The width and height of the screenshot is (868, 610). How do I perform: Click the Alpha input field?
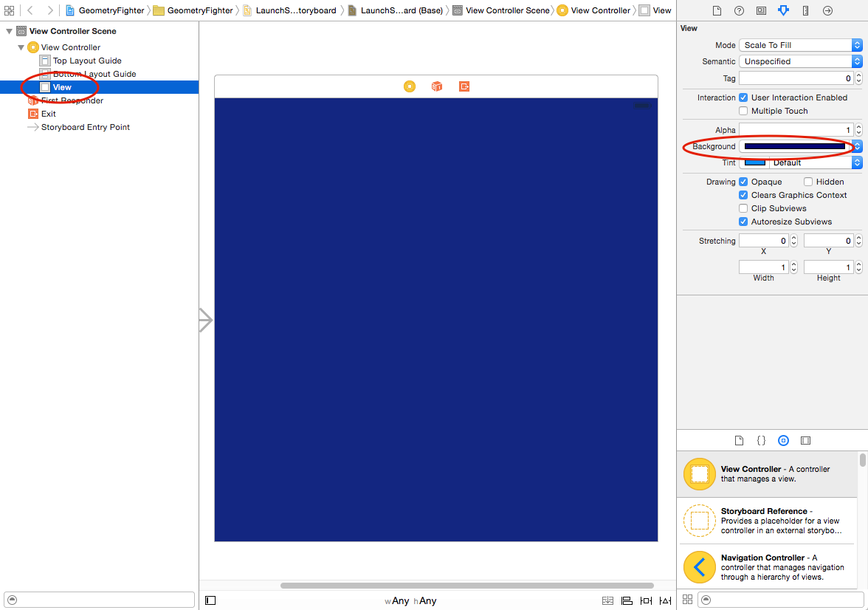point(796,130)
